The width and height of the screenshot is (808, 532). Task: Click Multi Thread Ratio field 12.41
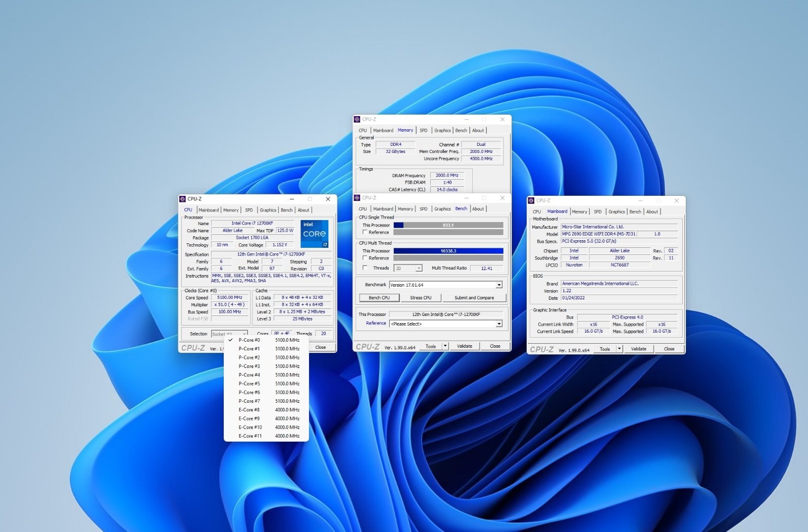click(486, 269)
